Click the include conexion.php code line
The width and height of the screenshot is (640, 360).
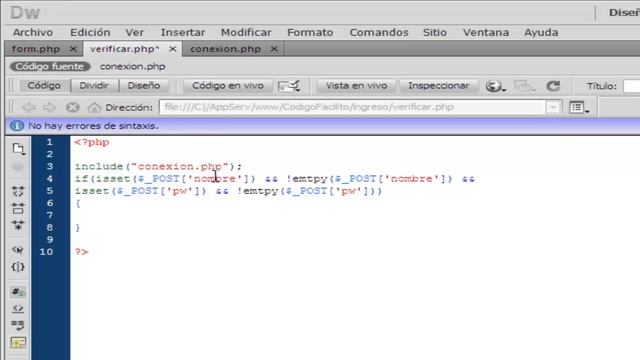click(158, 167)
